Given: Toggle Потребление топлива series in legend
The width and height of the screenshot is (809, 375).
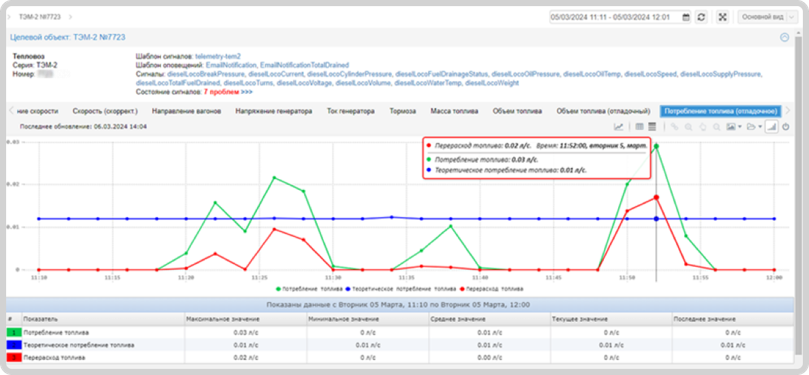Looking at the screenshot, I should (x=310, y=289).
